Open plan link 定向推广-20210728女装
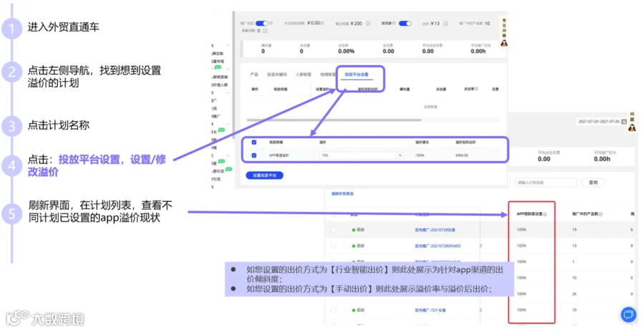Screen dimensions: 644x331 click(x=435, y=230)
